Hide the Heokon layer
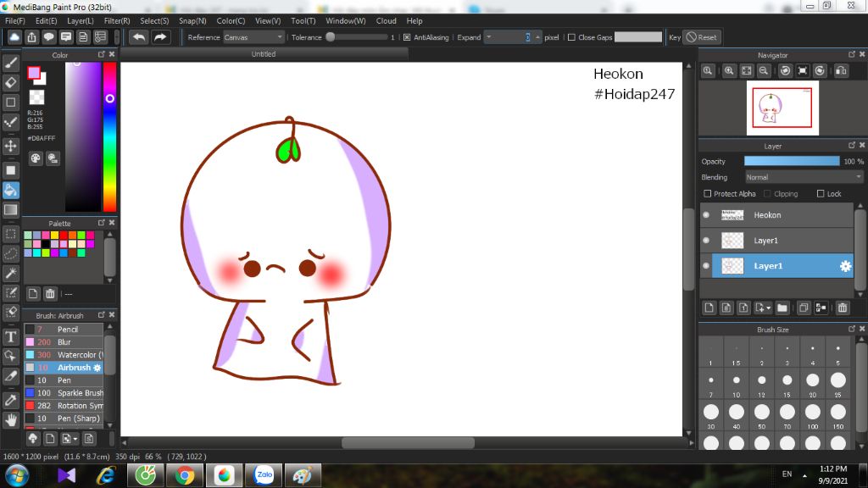The image size is (868, 488). point(706,215)
